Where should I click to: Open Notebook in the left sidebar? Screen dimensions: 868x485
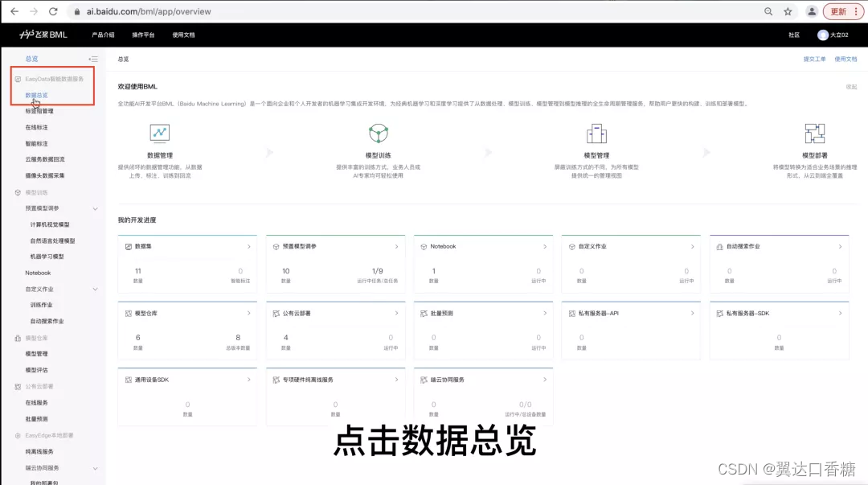38,273
